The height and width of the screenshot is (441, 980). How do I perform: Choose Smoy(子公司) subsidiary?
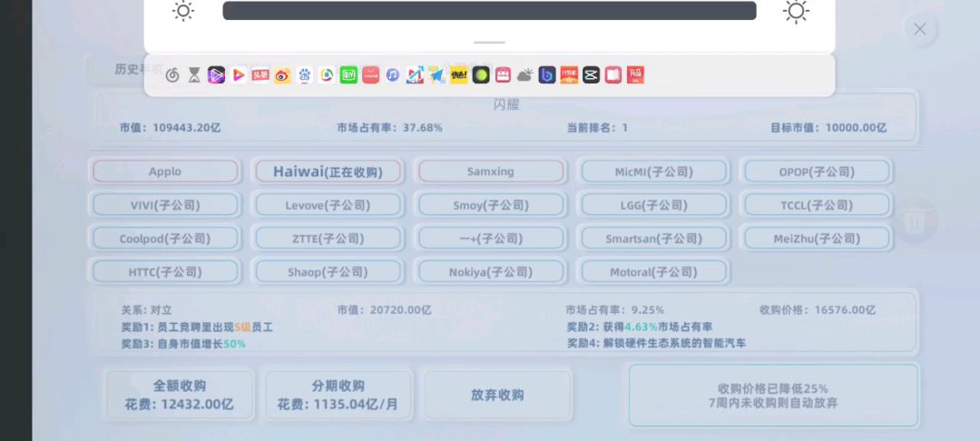click(x=491, y=205)
